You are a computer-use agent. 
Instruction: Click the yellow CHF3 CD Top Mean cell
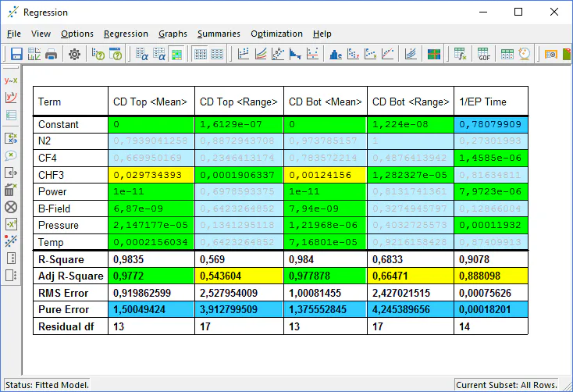coord(151,175)
